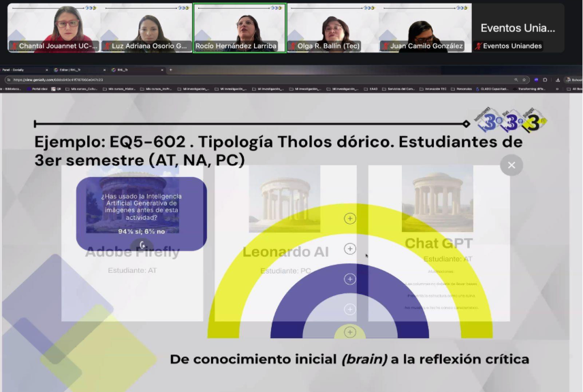The width and height of the screenshot is (583, 392).
Task: Select Juan Camilo González's video tile
Action: click(425, 28)
